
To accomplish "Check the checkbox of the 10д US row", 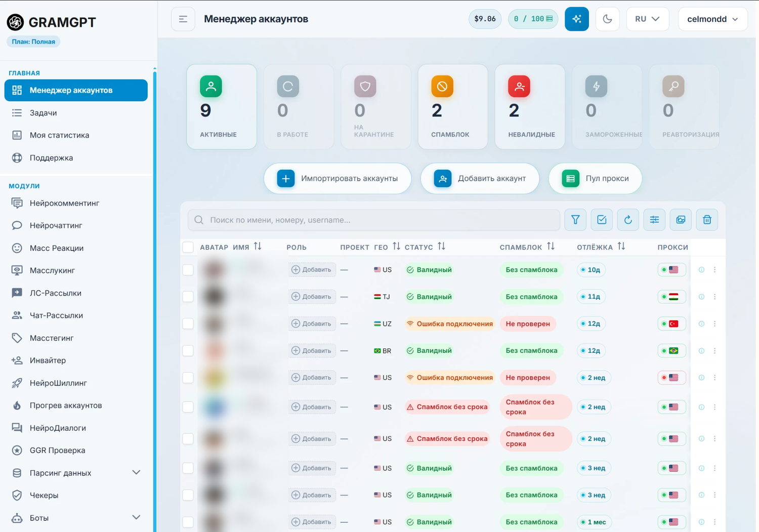I will (x=188, y=270).
